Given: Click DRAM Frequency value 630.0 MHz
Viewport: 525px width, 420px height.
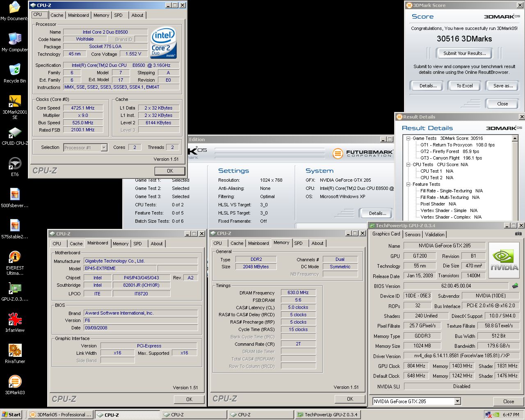Looking at the screenshot, I should 298,292.
